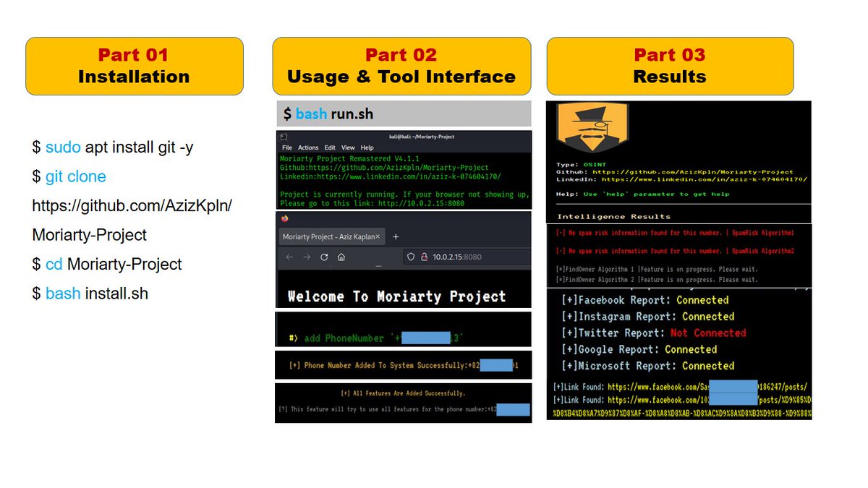Click the 'add PhoneNumber' command line
This screenshot has height=488, width=868.
[375, 338]
